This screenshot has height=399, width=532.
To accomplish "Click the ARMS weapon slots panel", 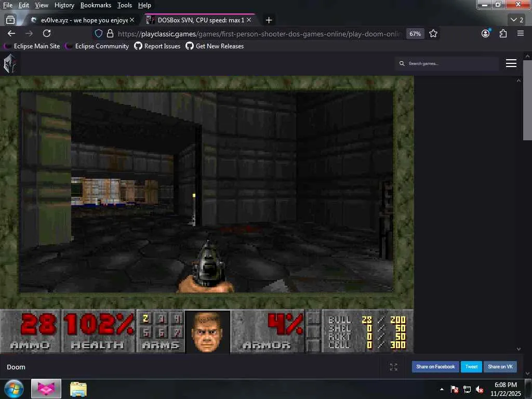I will coord(161,331).
